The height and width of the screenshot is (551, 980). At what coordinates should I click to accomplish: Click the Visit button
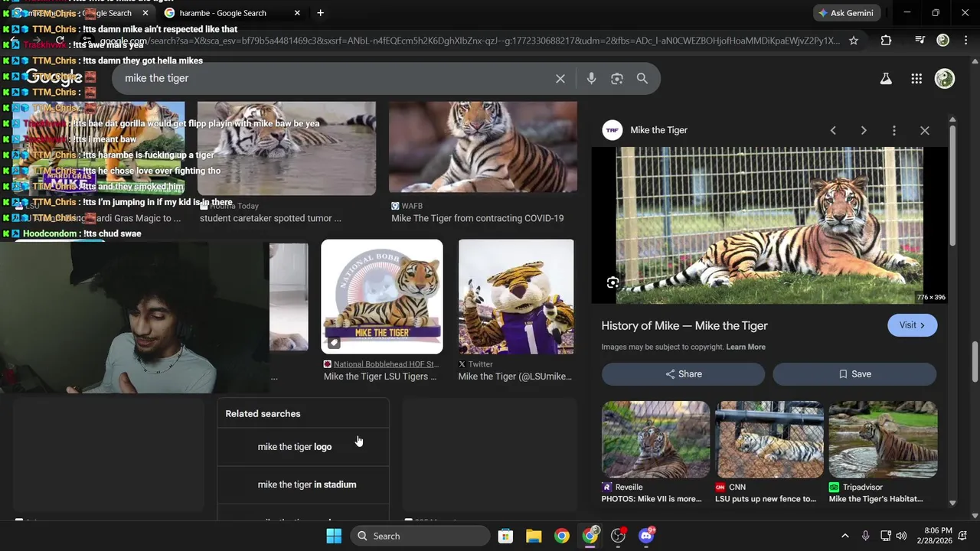912,325
